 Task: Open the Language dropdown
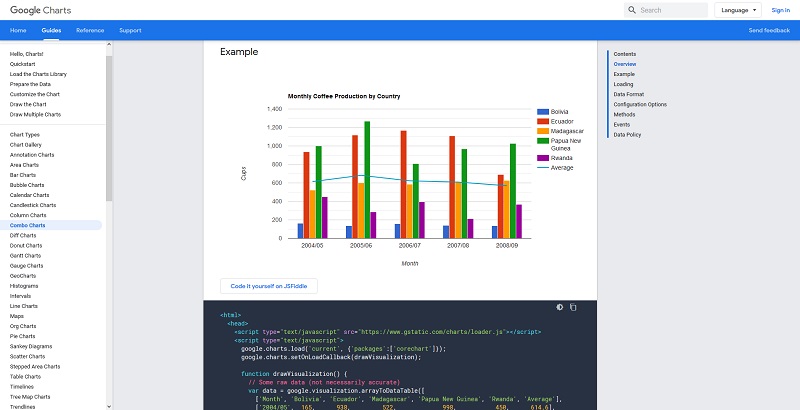coord(738,10)
